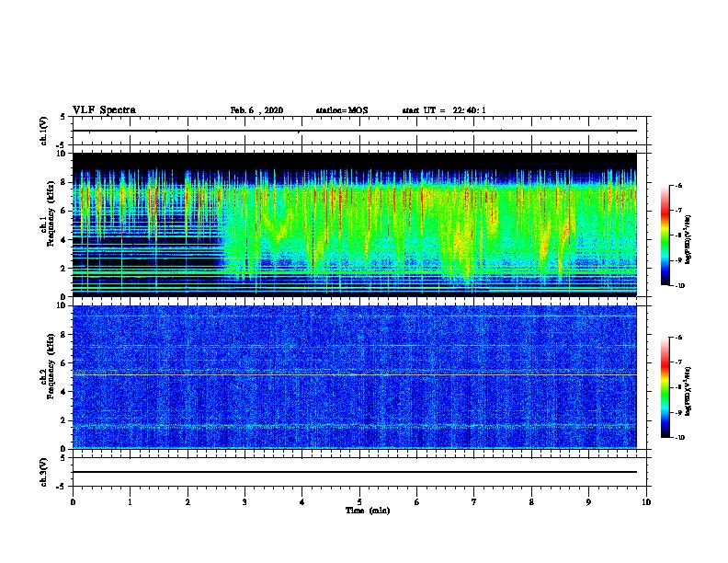Click the orange 5.2 kHz line in ch.2
Screen dimensions: 728x563
click(355, 374)
